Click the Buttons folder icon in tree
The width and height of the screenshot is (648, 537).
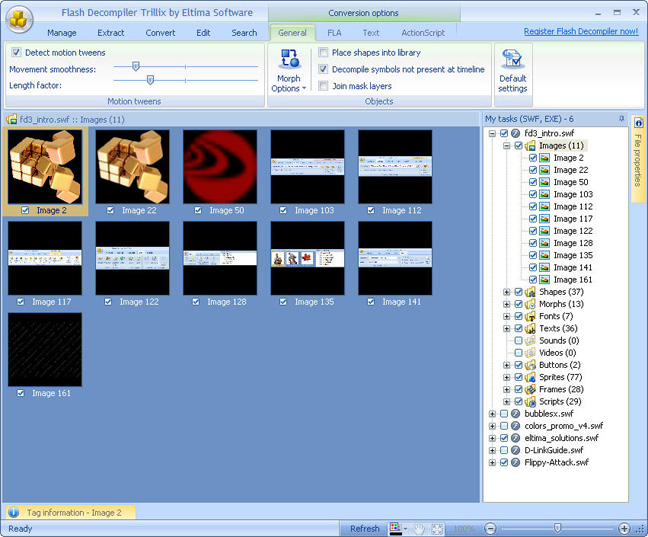(x=530, y=365)
